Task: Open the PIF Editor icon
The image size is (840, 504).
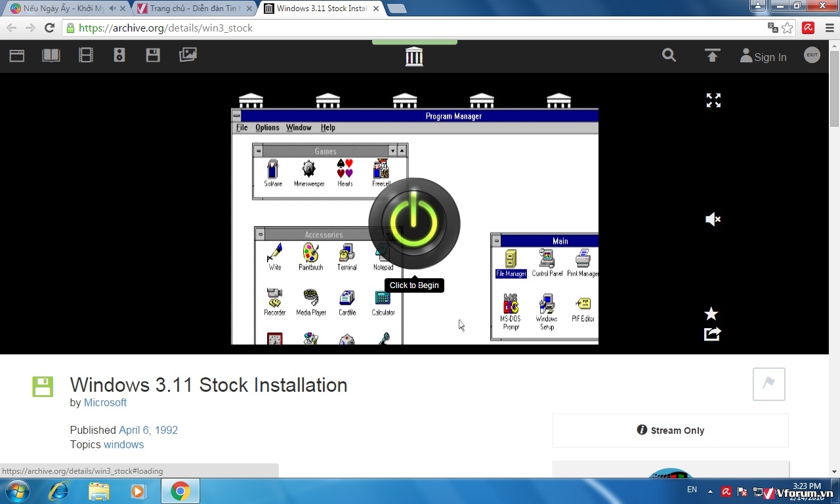Action: point(583,310)
